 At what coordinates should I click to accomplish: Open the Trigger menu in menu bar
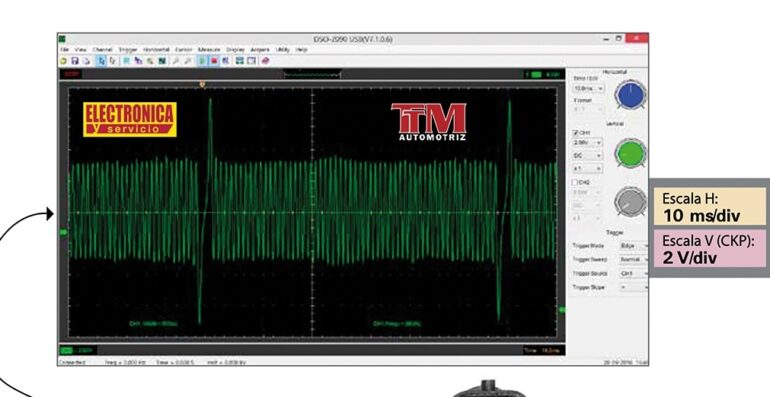coord(128,50)
